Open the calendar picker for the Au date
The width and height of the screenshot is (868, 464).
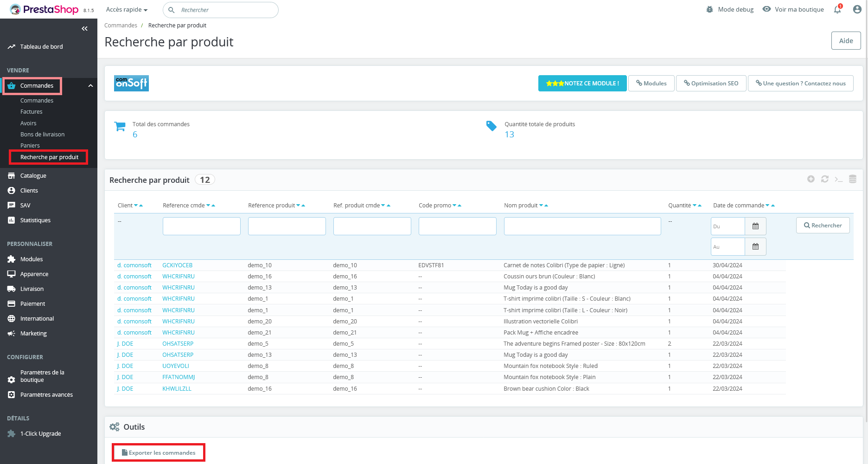coord(755,246)
